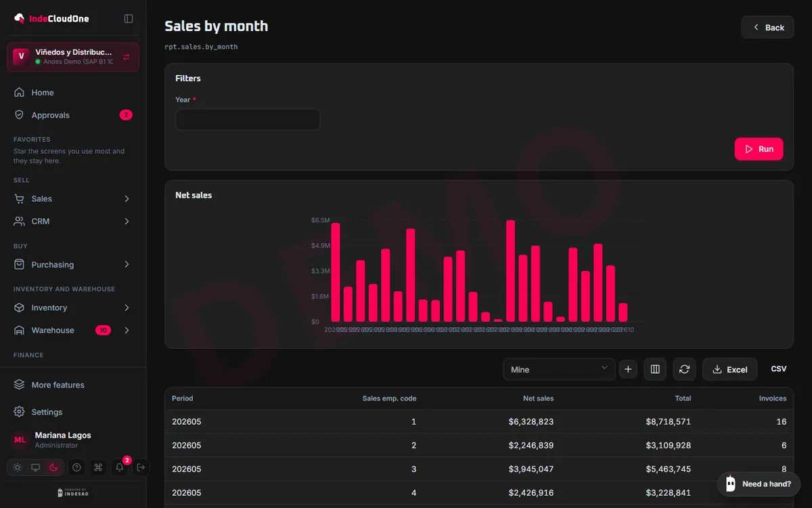The image size is (812, 508).
Task: Click the rpt.sales.by_month report code
Action: pyautogui.click(x=201, y=47)
